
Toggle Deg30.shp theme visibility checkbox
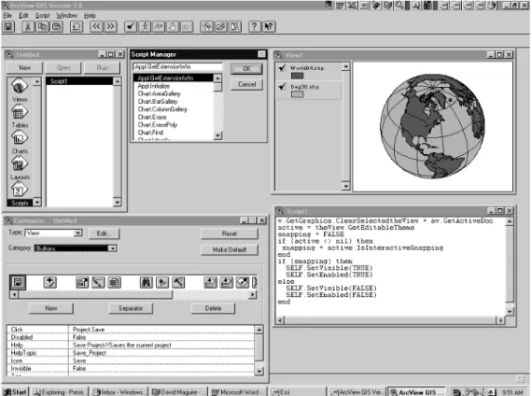[282, 87]
